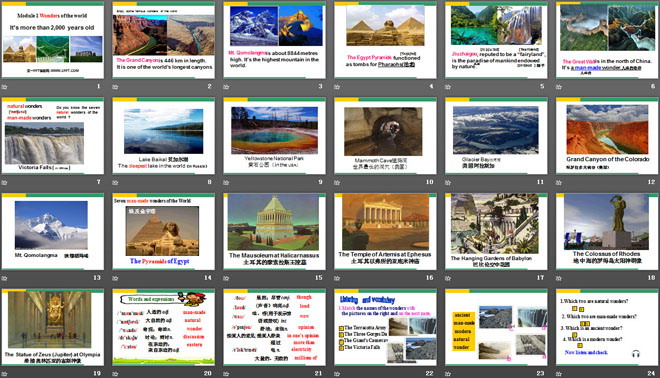
Task: Play the star animation icon below slide 17
Action: pos(448,278)
